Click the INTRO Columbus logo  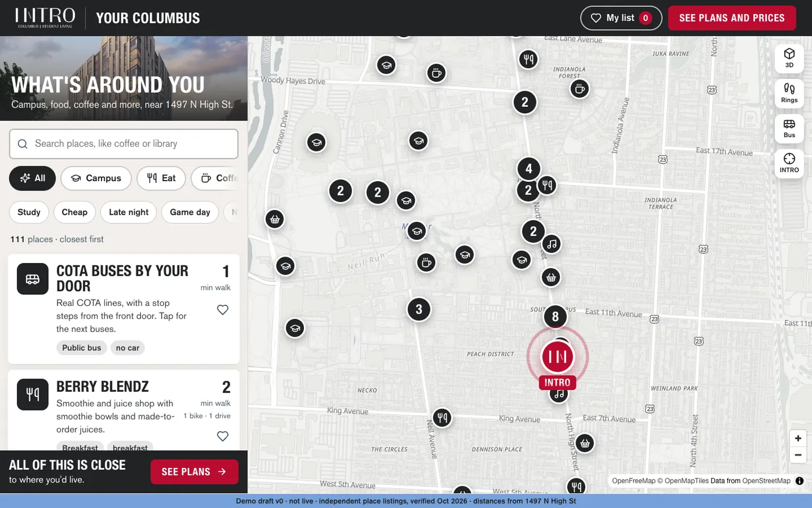click(45, 18)
